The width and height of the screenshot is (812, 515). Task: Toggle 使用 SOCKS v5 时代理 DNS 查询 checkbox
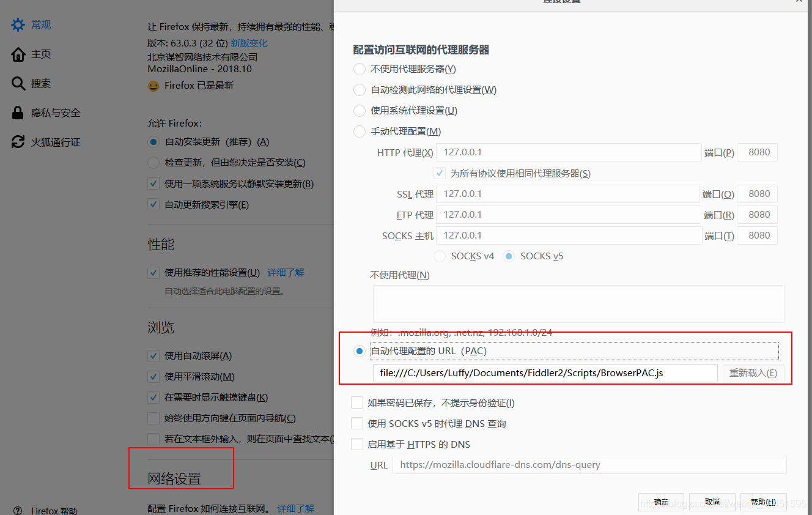pyautogui.click(x=357, y=424)
